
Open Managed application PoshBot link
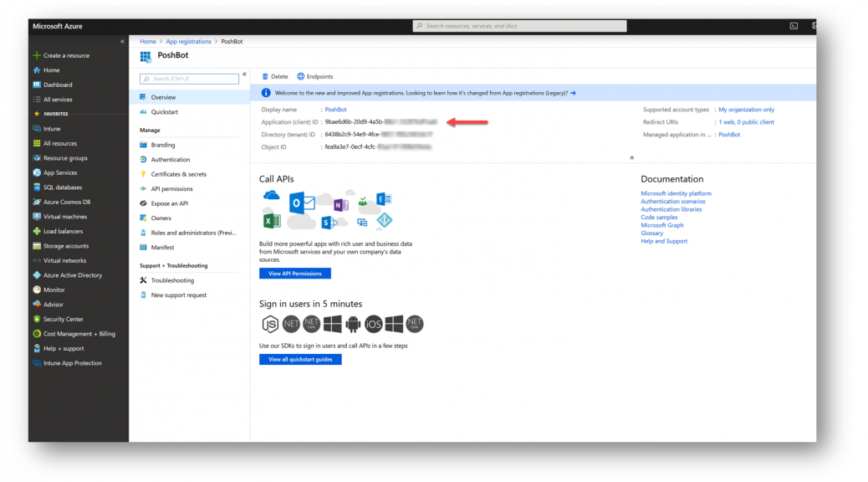(729, 135)
